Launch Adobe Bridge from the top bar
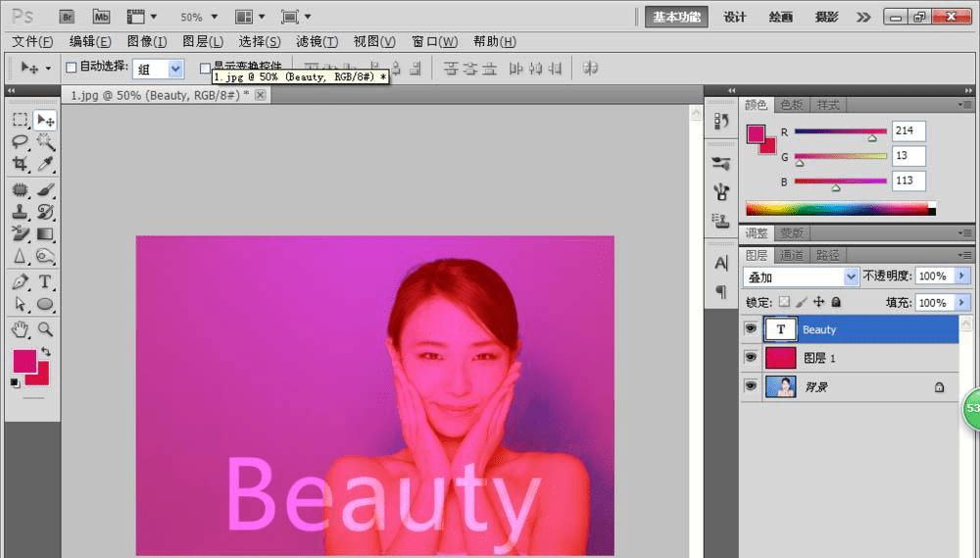980x558 pixels. click(x=67, y=17)
